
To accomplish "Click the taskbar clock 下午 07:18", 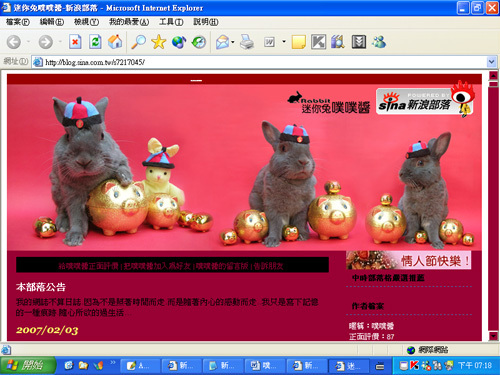I will tap(475, 366).
